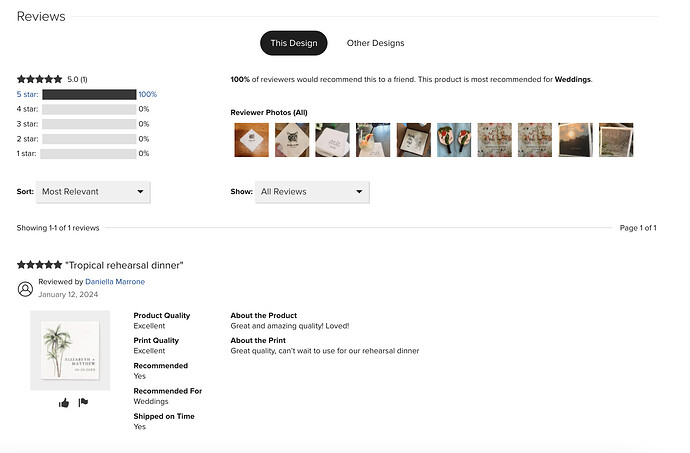Click the stars beside Tropical rehearsal dinner
690x453 pixels.
pyautogui.click(x=40, y=265)
